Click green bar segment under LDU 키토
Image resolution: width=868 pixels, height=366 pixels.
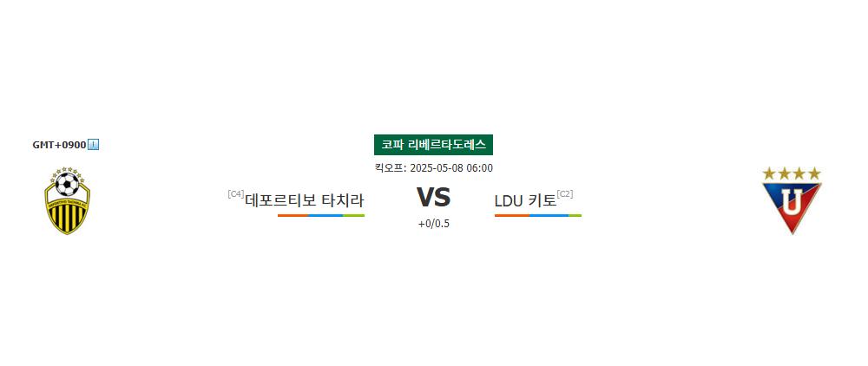point(575,215)
